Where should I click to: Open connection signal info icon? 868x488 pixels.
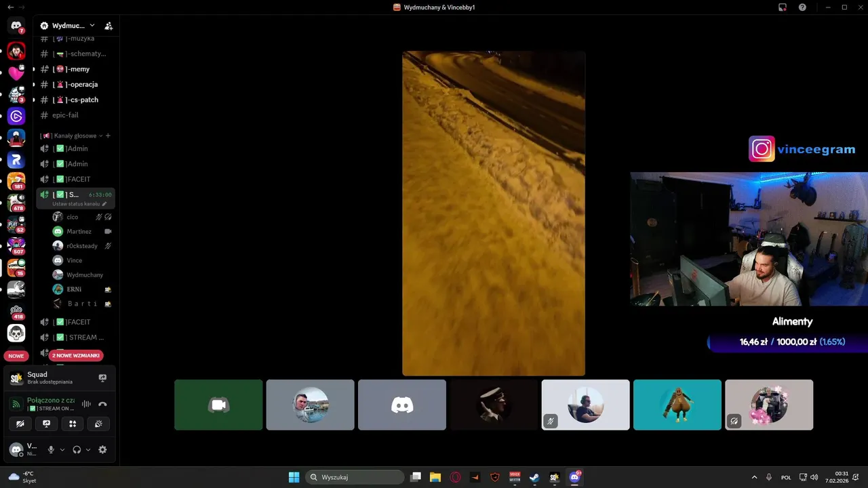pos(16,404)
